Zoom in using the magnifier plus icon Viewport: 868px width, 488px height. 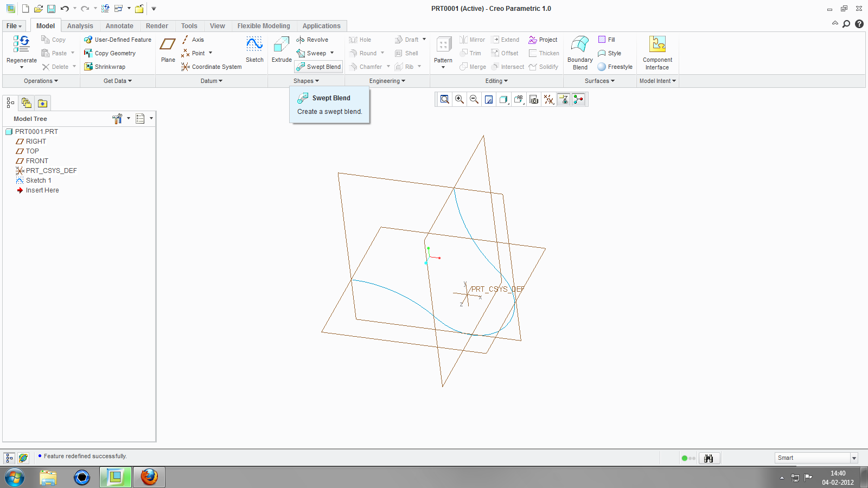pos(459,99)
